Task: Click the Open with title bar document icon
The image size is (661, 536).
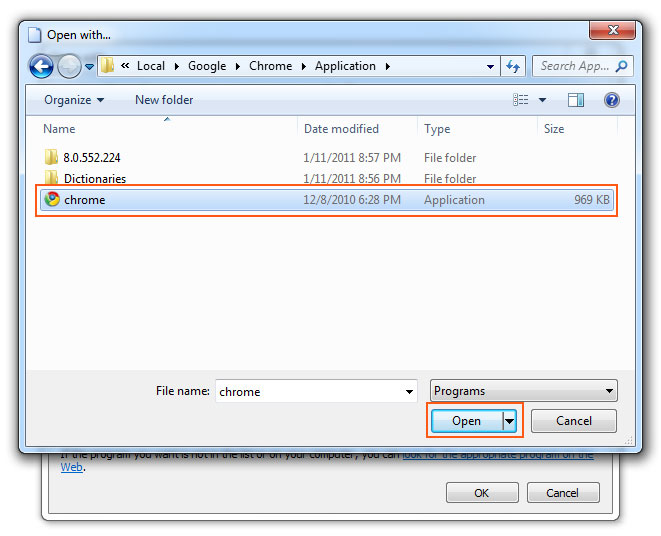Action: (35, 35)
